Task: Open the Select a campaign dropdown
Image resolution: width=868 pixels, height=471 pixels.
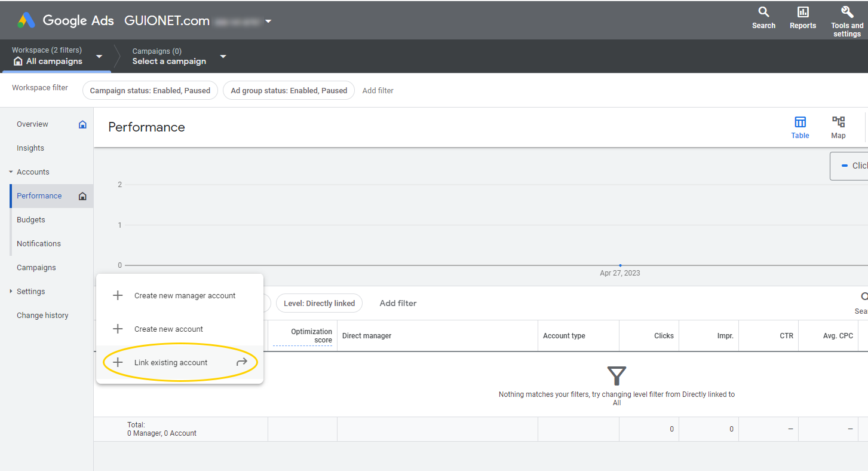Action: (x=223, y=56)
